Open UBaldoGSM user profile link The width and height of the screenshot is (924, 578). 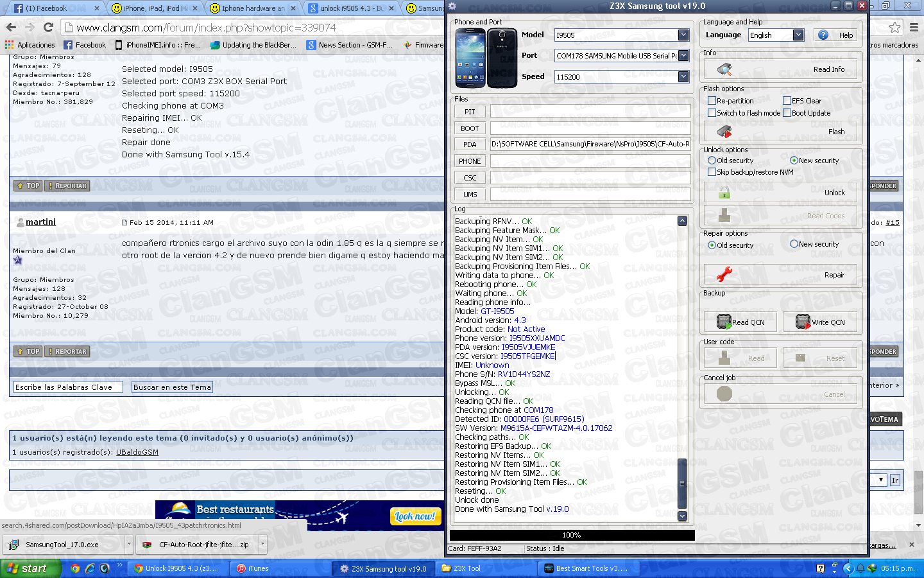[x=137, y=452]
